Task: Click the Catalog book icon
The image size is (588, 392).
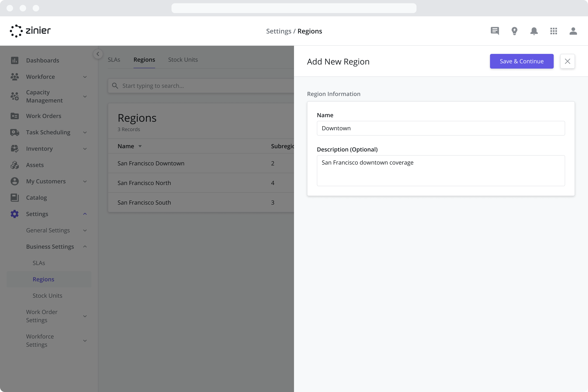Action: click(x=15, y=197)
